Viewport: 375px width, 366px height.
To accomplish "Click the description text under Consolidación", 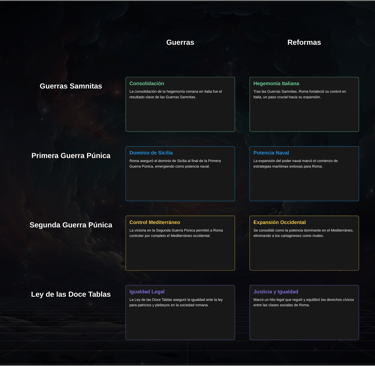I will 176,94.
